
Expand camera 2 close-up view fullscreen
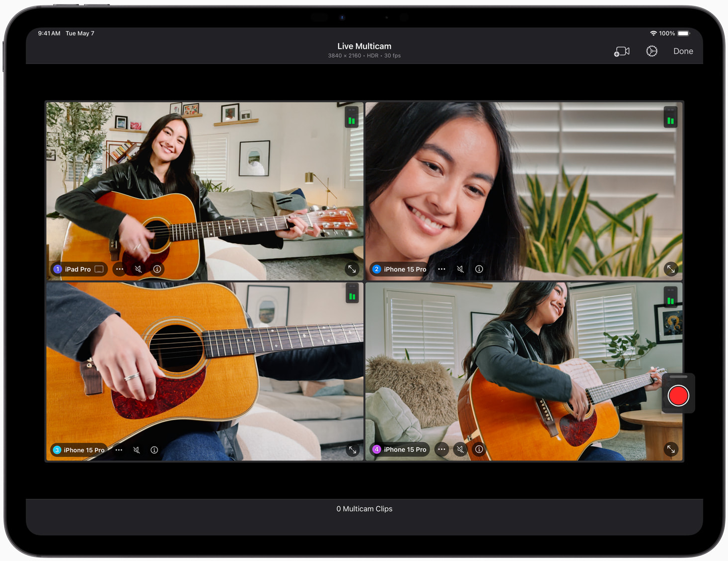coord(670,269)
